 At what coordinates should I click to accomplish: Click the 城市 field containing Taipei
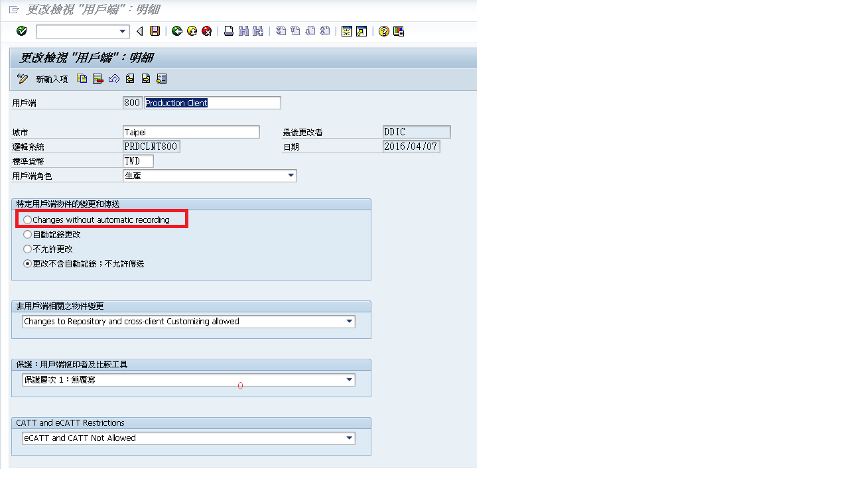click(x=191, y=132)
